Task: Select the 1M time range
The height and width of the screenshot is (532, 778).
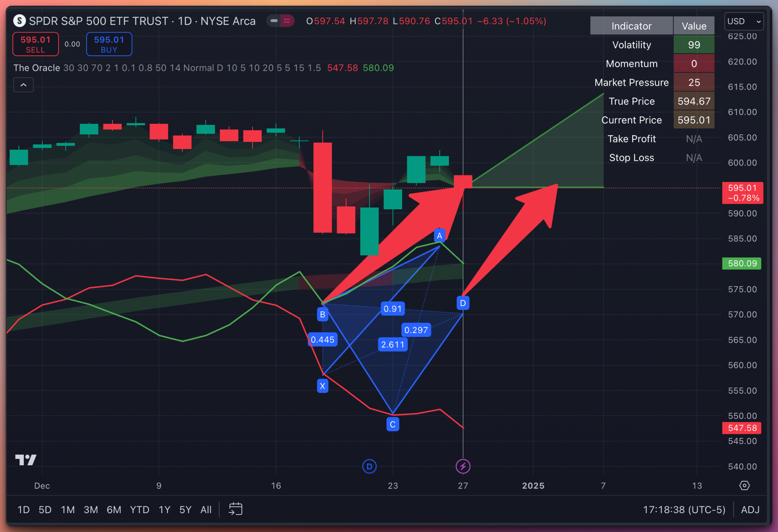Action: [68, 510]
